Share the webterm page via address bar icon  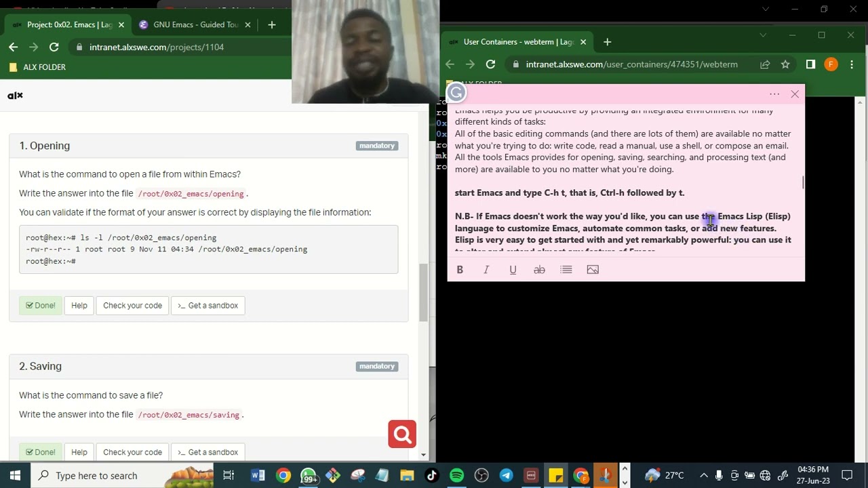click(765, 64)
